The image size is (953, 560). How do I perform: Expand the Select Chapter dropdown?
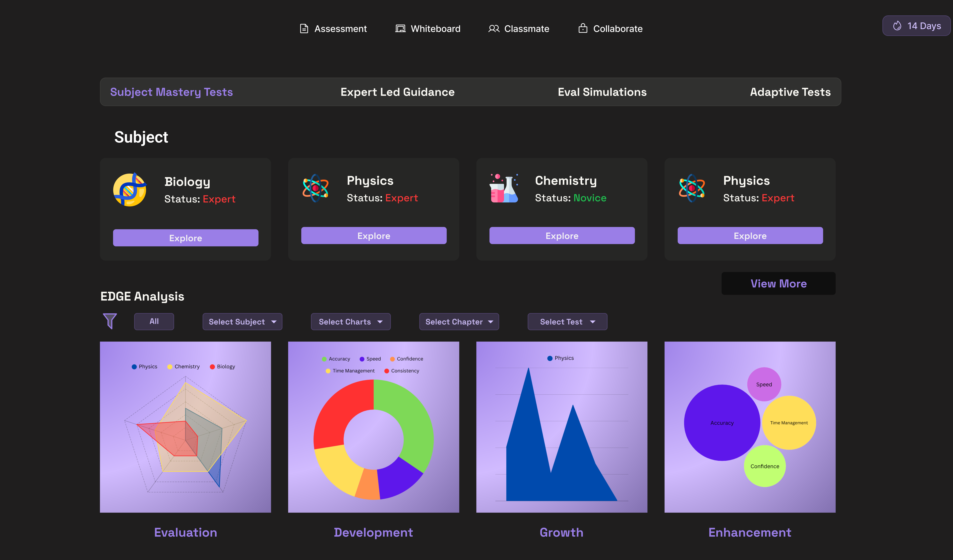click(x=459, y=322)
